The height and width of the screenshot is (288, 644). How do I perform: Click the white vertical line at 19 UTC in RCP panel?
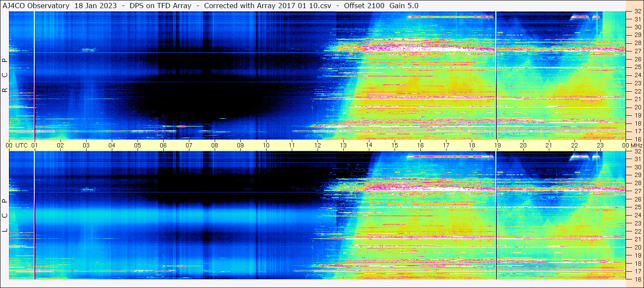(x=496, y=75)
